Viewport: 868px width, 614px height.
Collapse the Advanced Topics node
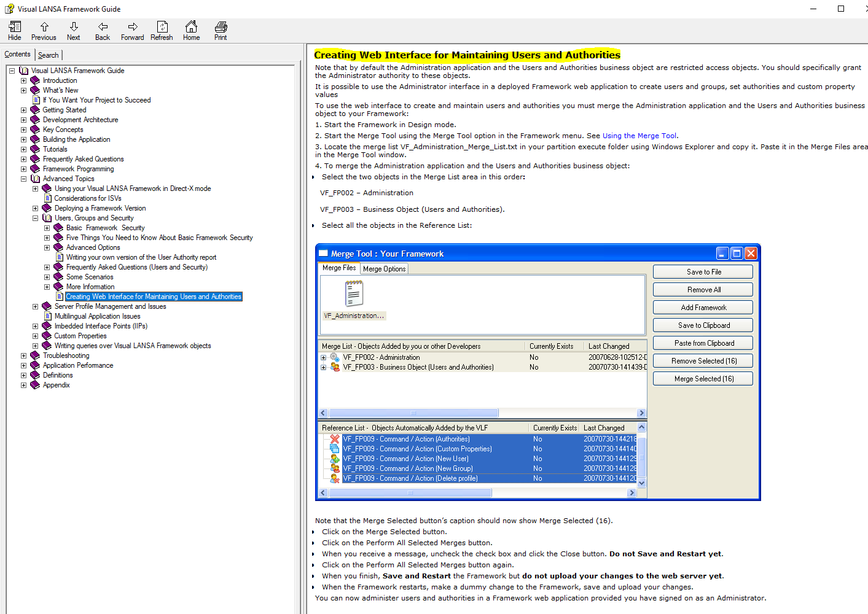[24, 179]
